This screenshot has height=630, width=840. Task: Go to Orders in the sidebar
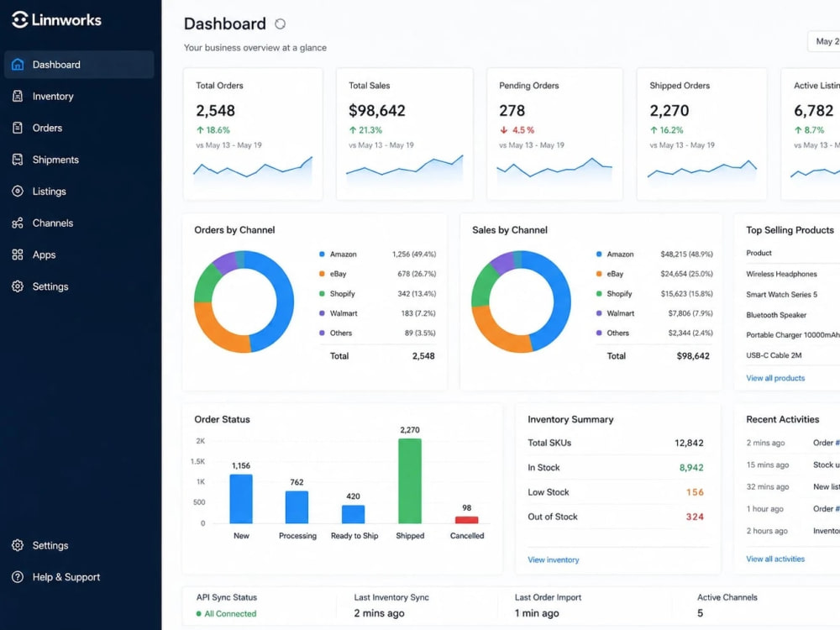79,128
